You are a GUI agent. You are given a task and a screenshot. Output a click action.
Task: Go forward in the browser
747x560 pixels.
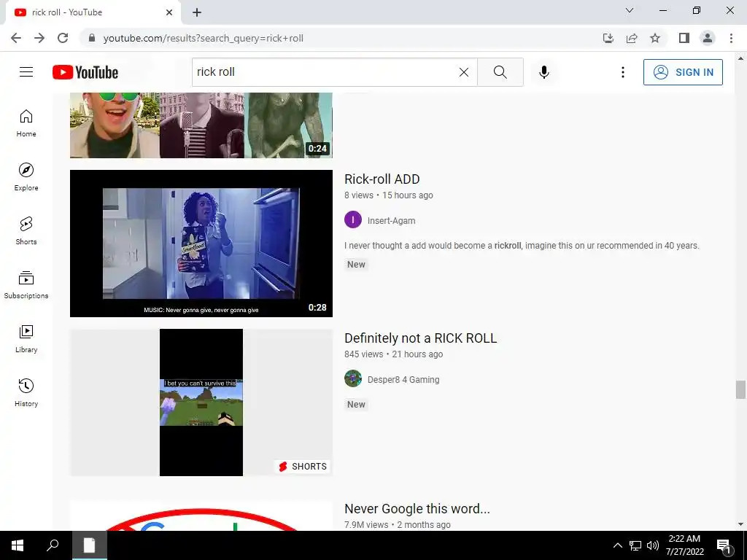pyautogui.click(x=39, y=38)
